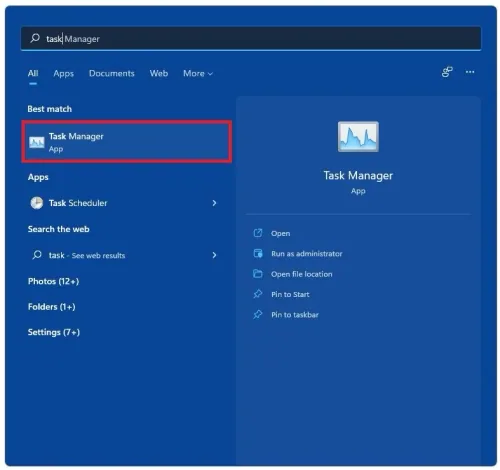Expand the web results chevron for task
This screenshot has height=470, width=500.
click(214, 255)
